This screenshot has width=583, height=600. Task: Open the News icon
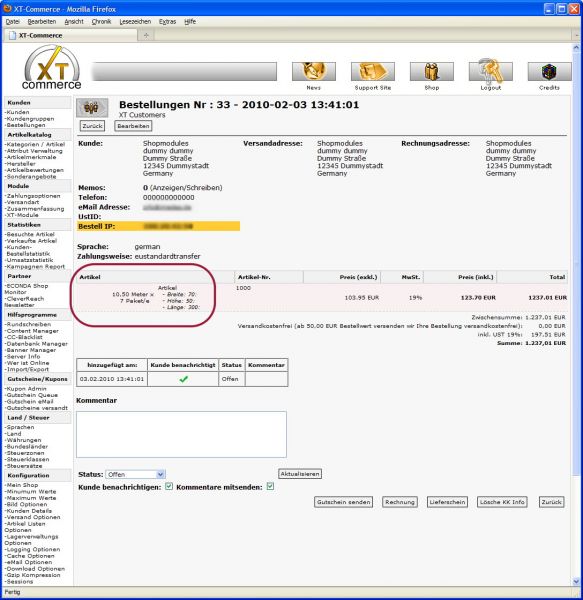coord(314,72)
